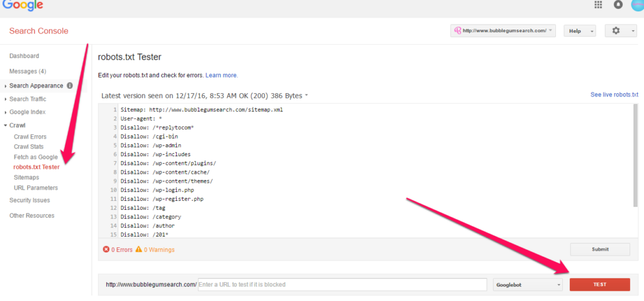Open Crawl Errors
This screenshot has width=644, height=301.
[x=30, y=137]
